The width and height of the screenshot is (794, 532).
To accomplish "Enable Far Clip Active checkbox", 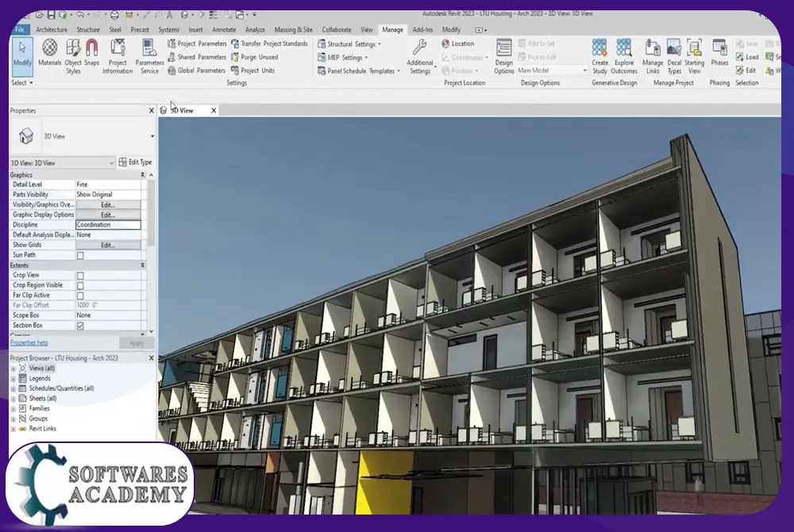I will click(80, 296).
